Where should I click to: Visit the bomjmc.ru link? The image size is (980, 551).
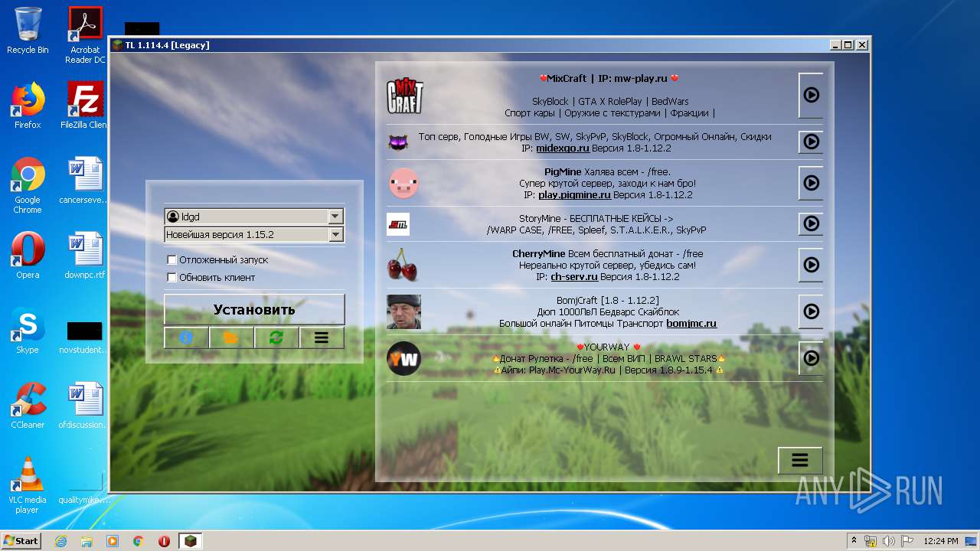pyautogui.click(x=691, y=323)
